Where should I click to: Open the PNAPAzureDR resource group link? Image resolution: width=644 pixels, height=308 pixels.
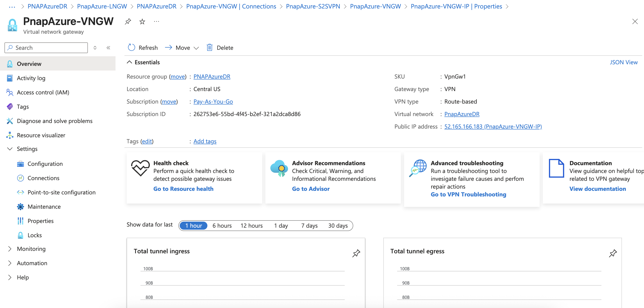click(x=212, y=77)
